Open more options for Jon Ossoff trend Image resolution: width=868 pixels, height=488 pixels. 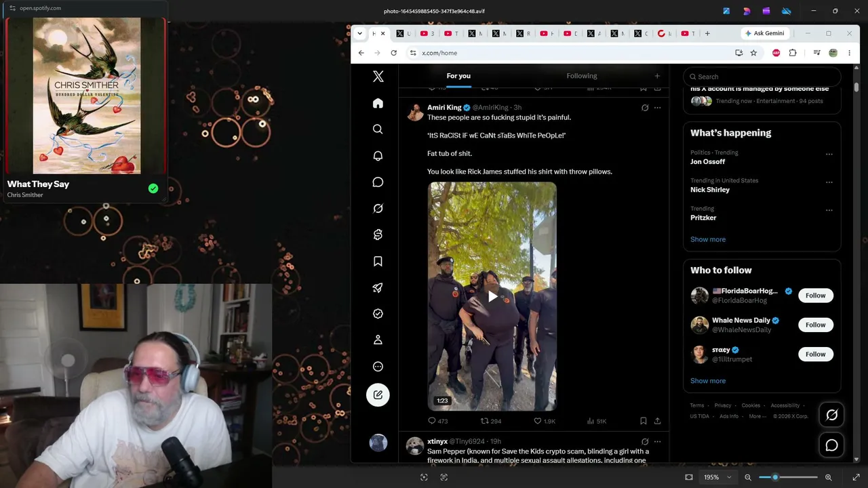[829, 155]
